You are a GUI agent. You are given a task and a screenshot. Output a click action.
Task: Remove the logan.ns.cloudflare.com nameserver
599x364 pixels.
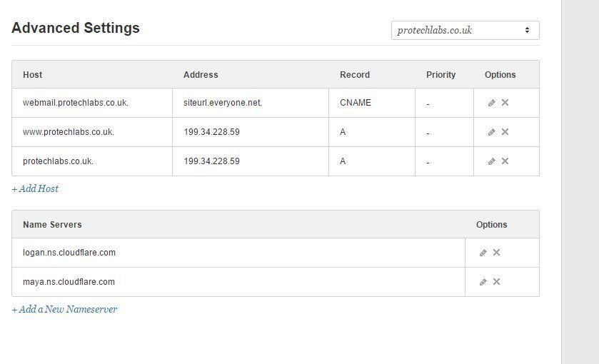coord(497,253)
